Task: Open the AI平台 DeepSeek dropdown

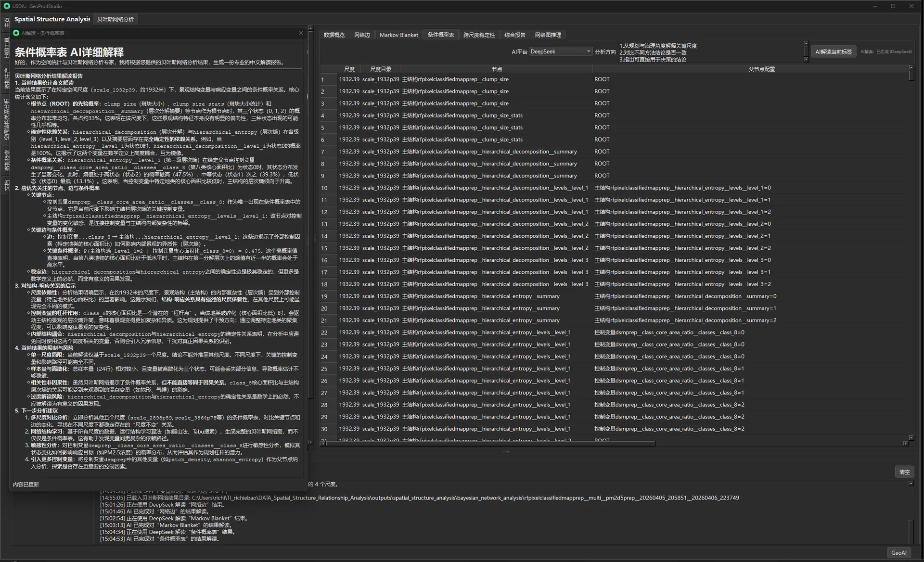Action: point(561,51)
